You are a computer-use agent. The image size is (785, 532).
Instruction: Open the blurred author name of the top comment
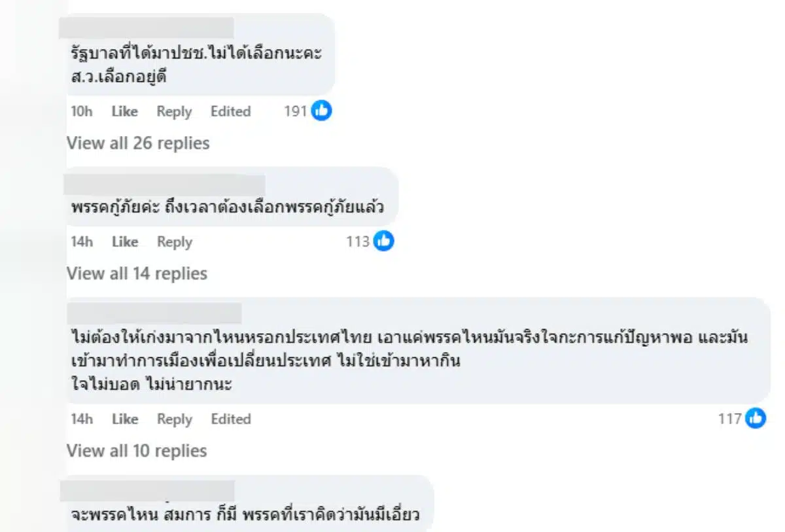(147, 28)
